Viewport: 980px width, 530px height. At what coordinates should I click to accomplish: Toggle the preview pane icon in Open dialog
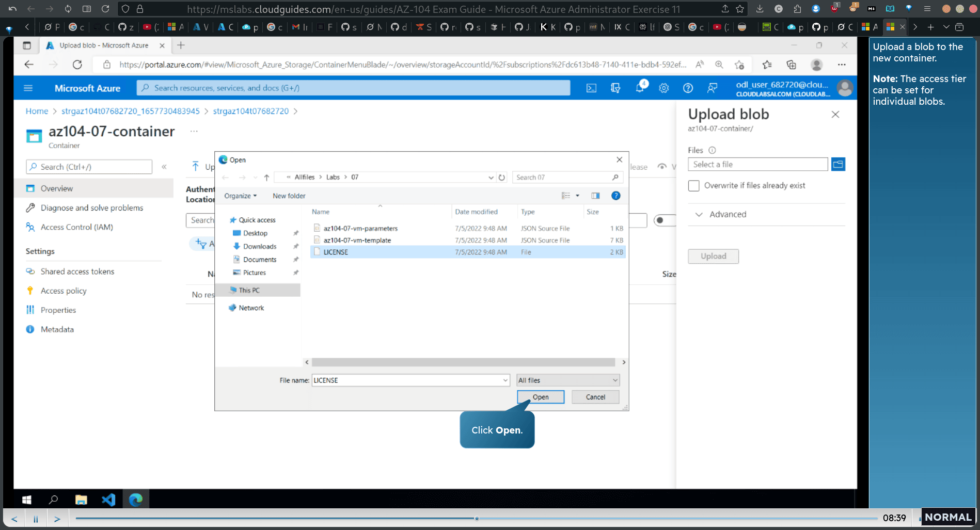pos(595,196)
